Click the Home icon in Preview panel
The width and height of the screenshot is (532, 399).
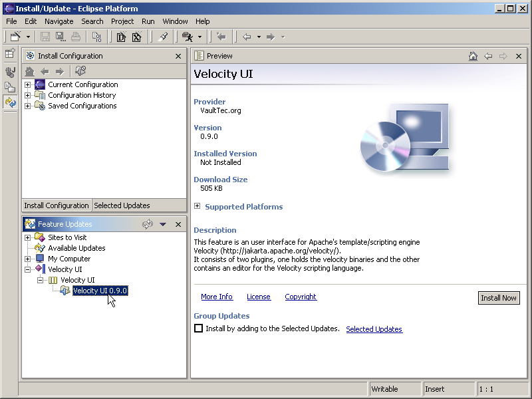click(473, 57)
